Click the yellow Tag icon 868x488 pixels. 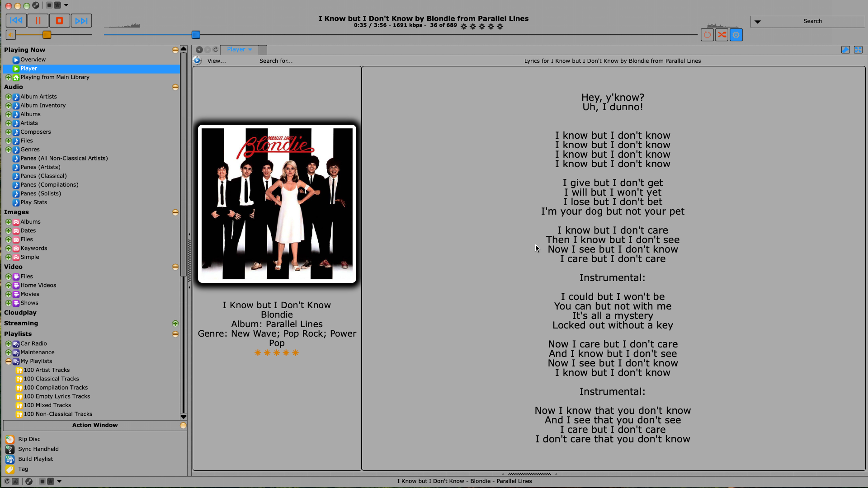pyautogui.click(x=9, y=469)
